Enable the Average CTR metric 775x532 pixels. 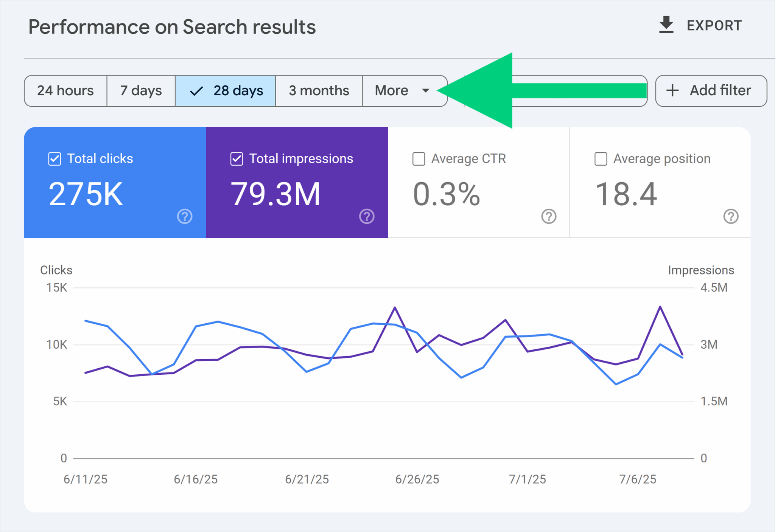(419, 159)
